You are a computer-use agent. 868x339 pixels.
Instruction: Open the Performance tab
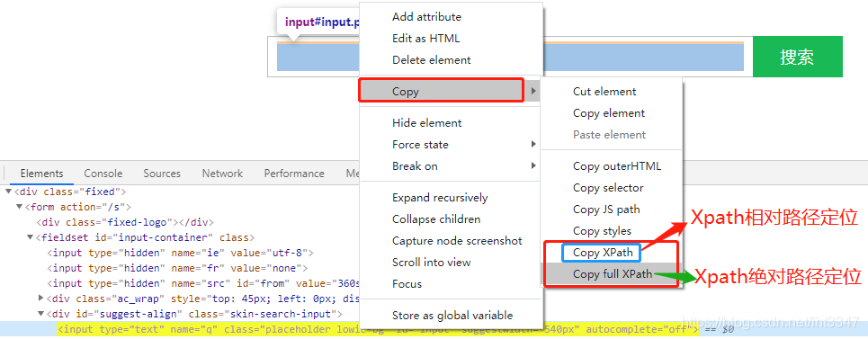point(294,173)
